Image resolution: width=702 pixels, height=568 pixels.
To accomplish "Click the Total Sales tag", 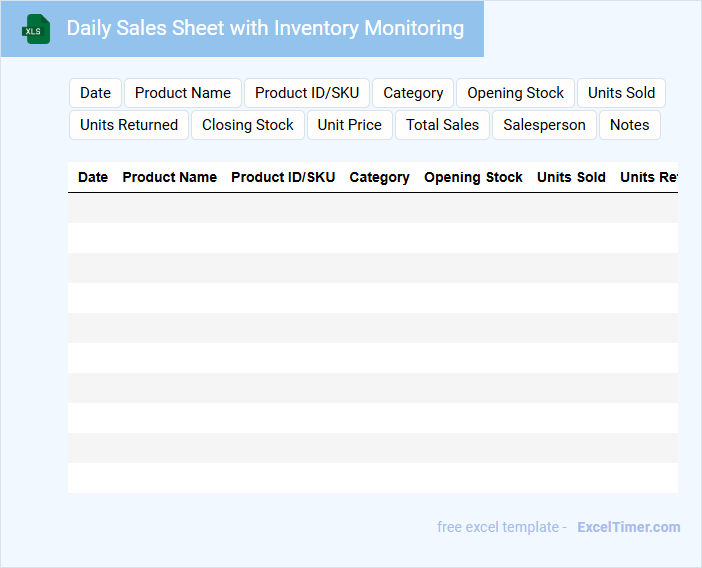I will click(442, 125).
